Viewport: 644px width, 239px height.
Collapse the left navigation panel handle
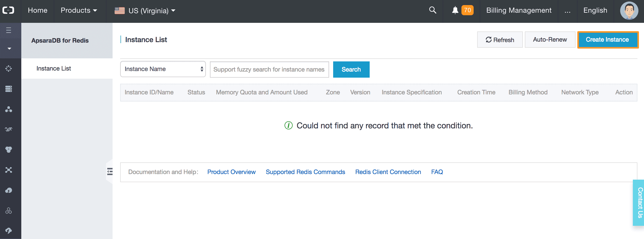pyautogui.click(x=110, y=172)
